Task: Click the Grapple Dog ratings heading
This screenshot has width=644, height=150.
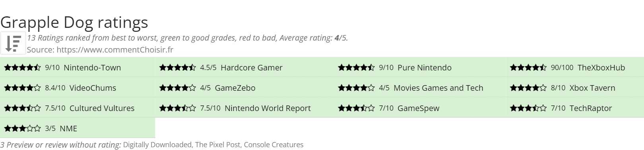Action: coord(74,22)
